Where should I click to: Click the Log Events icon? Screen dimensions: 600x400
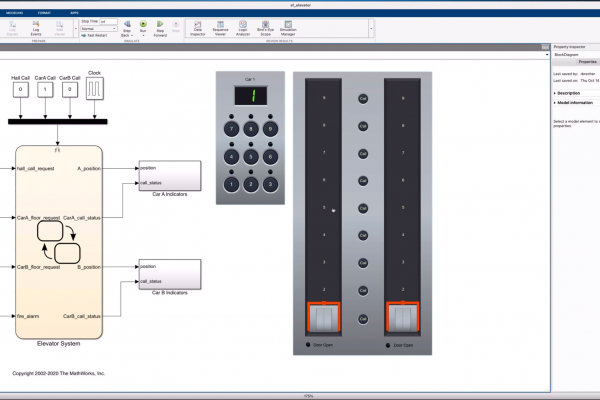point(38,25)
